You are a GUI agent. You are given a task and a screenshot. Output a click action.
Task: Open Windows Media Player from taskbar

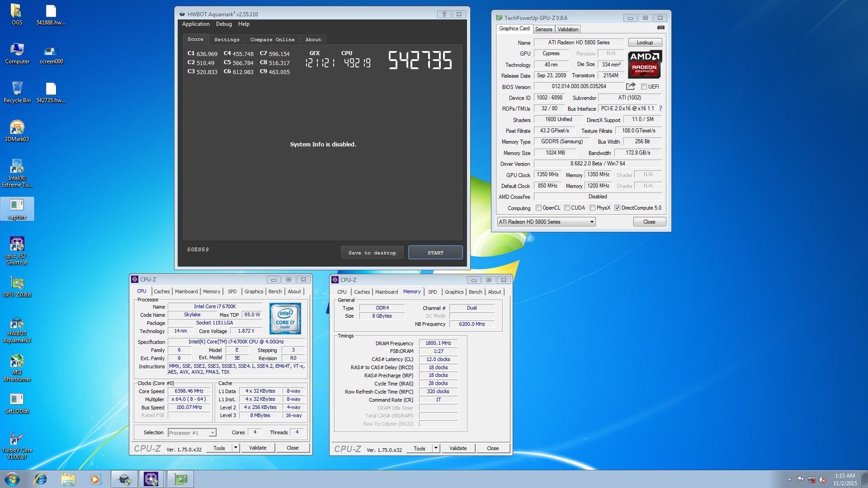click(x=95, y=479)
